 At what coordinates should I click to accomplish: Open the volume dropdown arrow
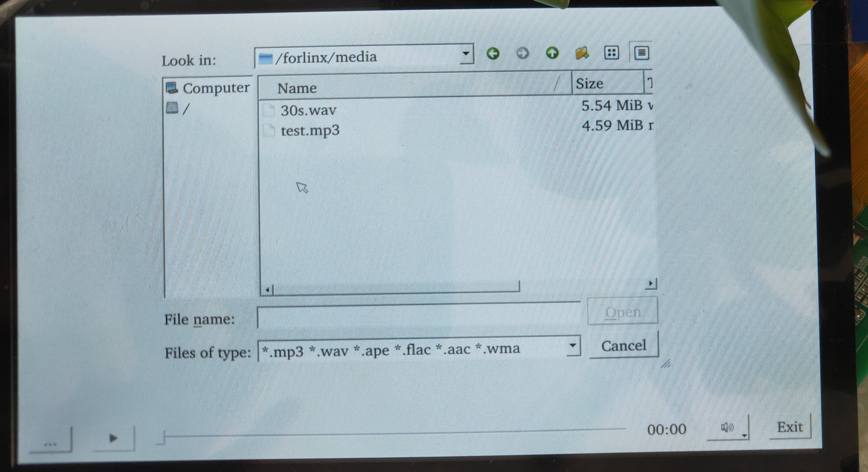point(745,436)
